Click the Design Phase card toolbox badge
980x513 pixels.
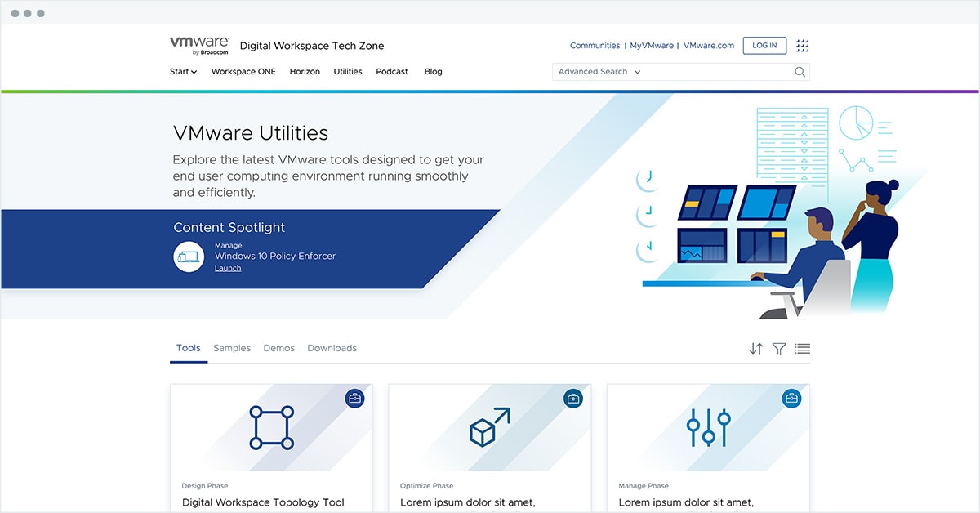354,399
